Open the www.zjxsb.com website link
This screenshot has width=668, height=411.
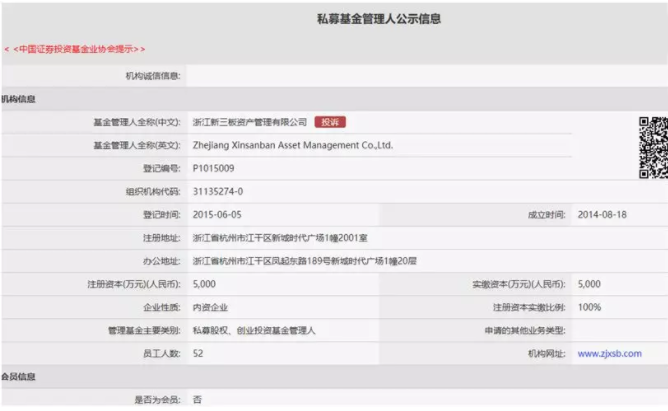click(609, 353)
